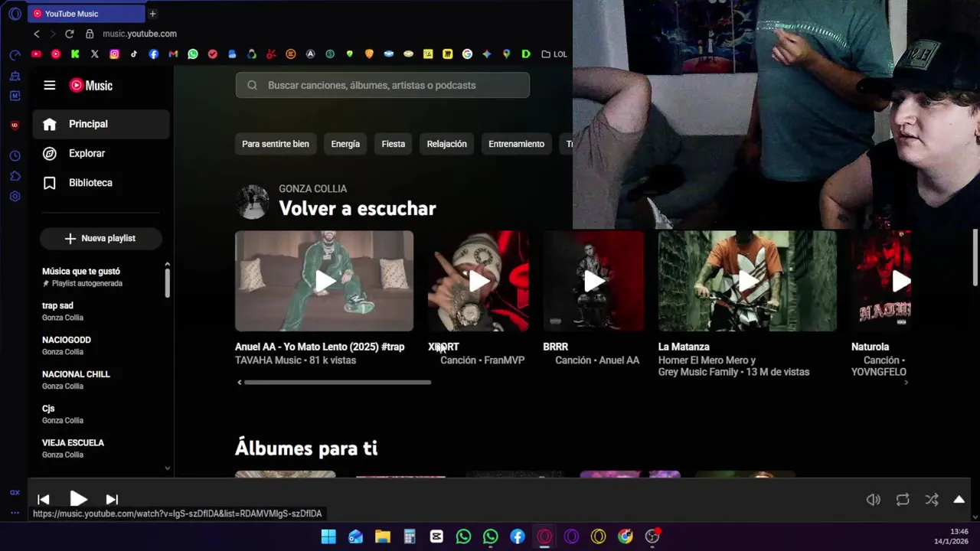Skip to next track

pos(112,500)
